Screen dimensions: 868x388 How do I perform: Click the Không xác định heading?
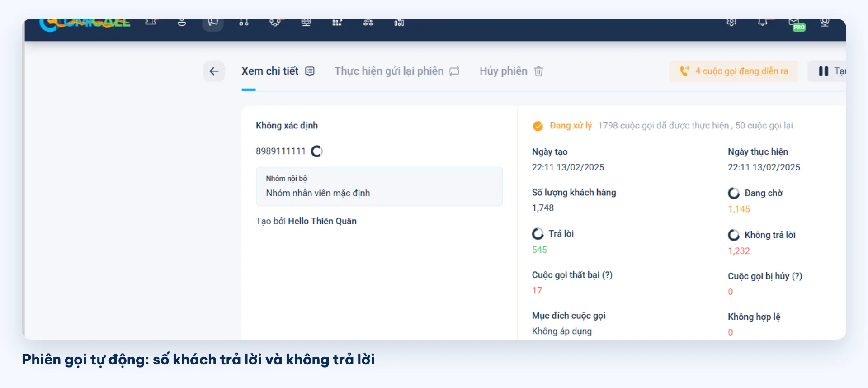click(287, 125)
